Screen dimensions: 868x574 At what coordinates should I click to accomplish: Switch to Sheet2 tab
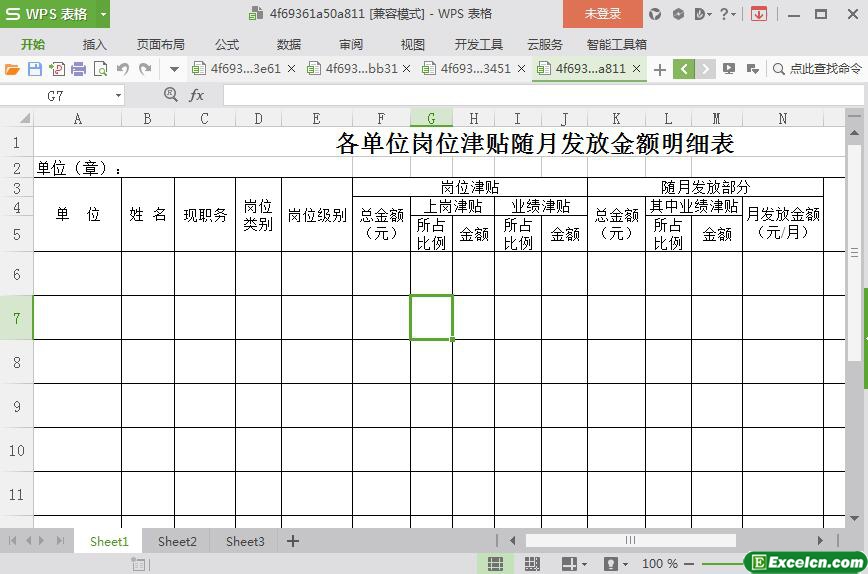coord(177,541)
